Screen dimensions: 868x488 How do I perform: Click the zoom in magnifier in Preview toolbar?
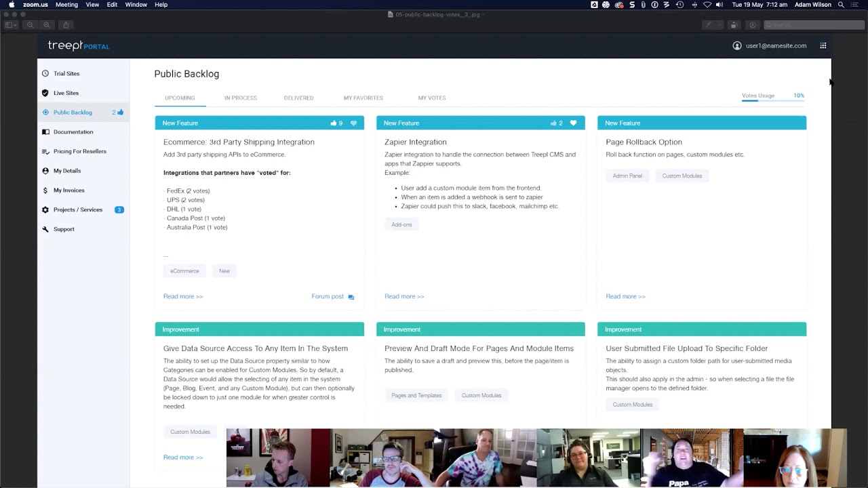click(x=47, y=25)
